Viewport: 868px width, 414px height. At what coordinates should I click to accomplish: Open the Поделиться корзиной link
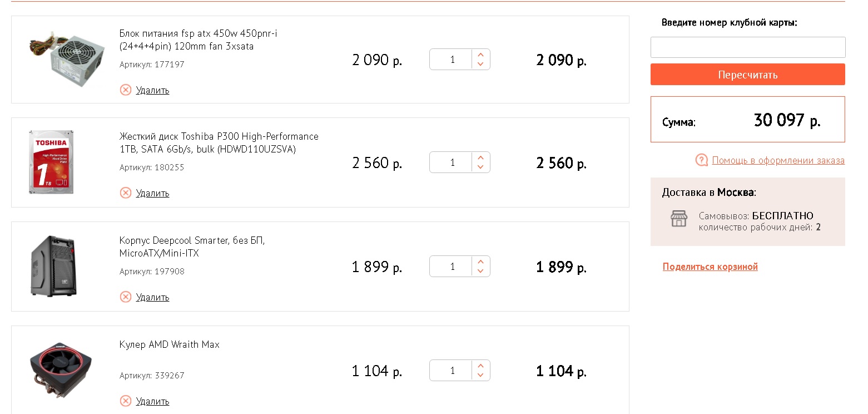click(710, 267)
